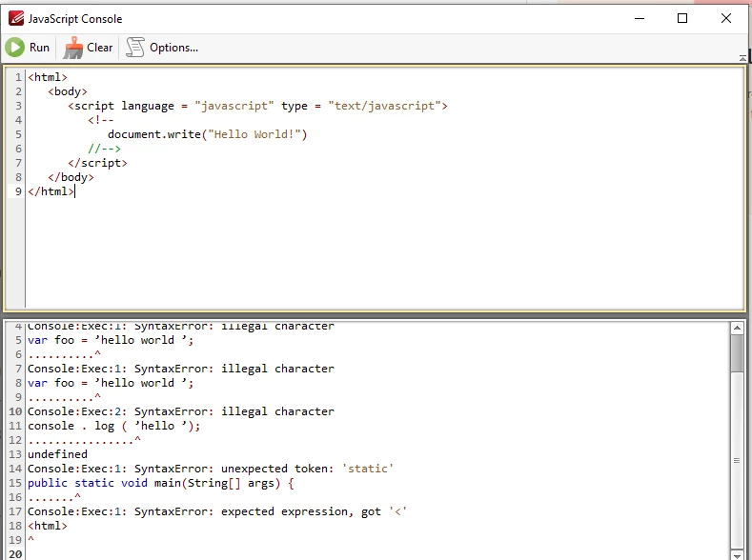Click the JavaScript Console window title text
Image resolution: width=752 pixels, height=560 pixels.
(75, 19)
